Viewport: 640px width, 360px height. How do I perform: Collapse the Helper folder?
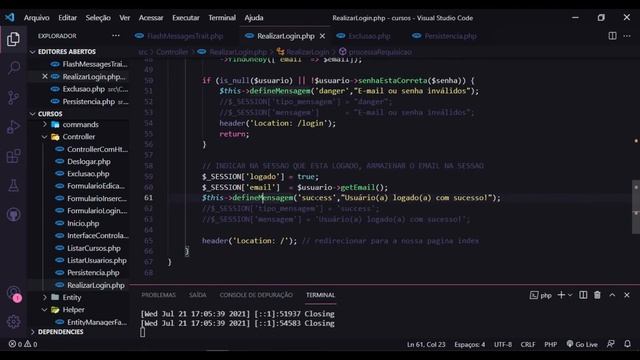point(73,309)
